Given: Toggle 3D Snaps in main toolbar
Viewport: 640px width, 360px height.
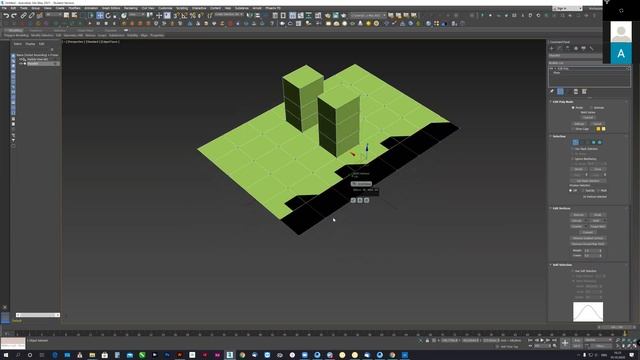Looking at the screenshot, I should pos(176,16).
